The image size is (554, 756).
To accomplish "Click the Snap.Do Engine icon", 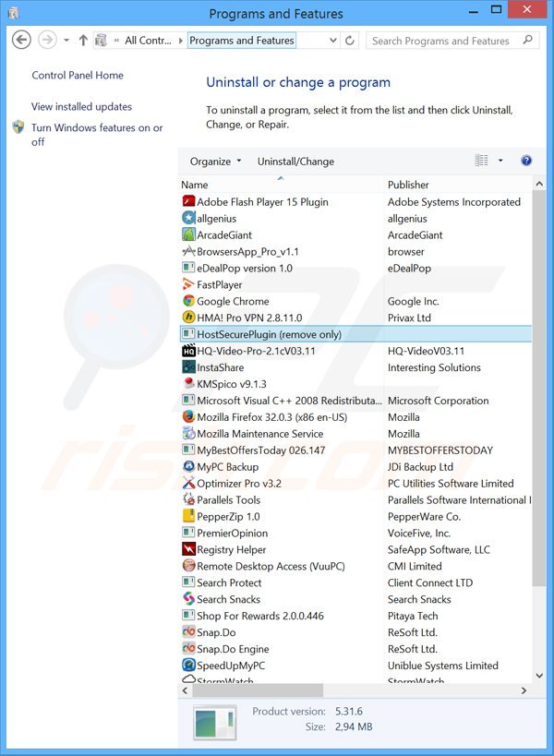I will pyautogui.click(x=188, y=649).
